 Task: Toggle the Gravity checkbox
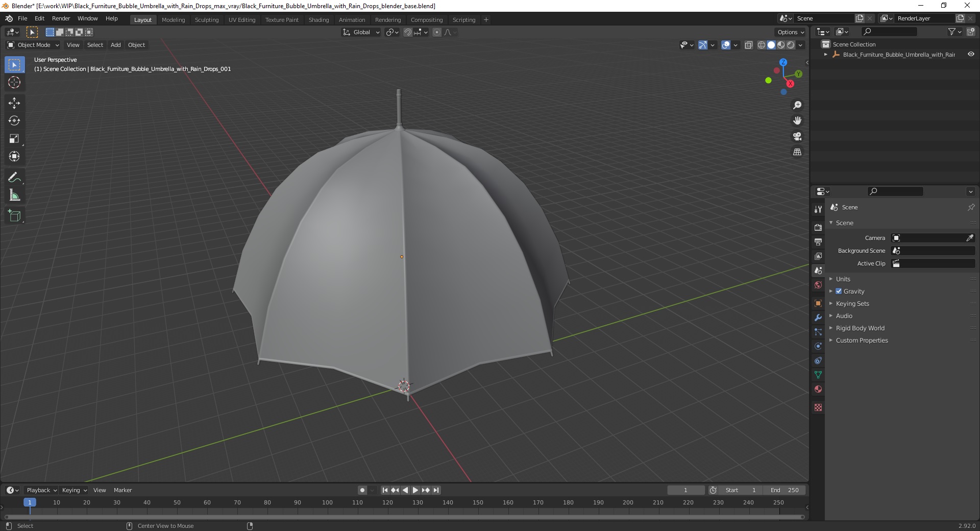(x=839, y=291)
